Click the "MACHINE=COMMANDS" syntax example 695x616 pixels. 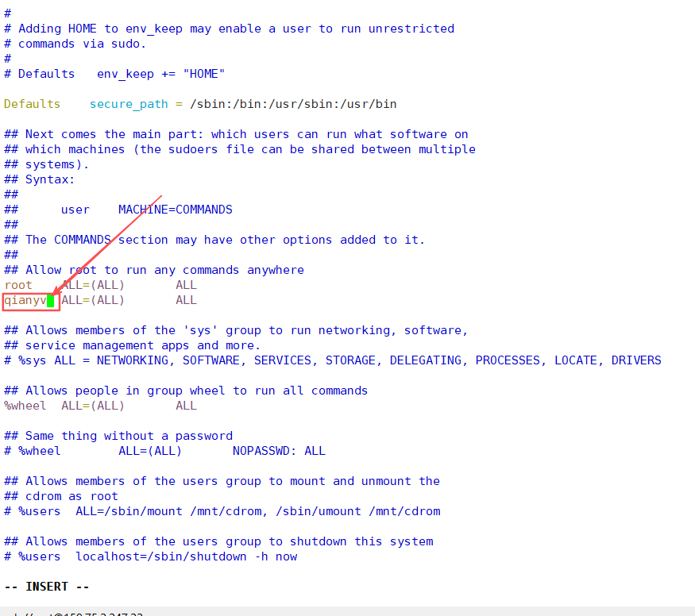[x=175, y=210]
